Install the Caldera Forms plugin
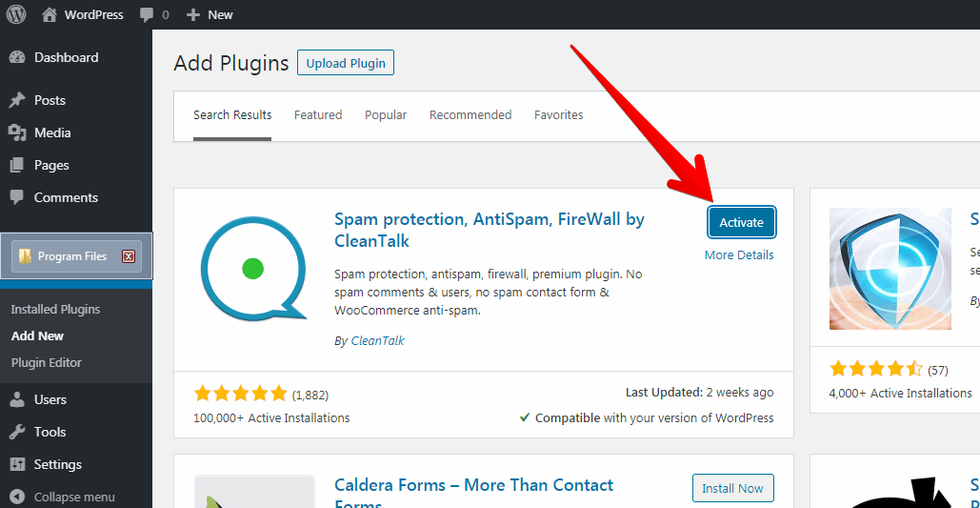This screenshot has height=508, width=980. tap(732, 489)
